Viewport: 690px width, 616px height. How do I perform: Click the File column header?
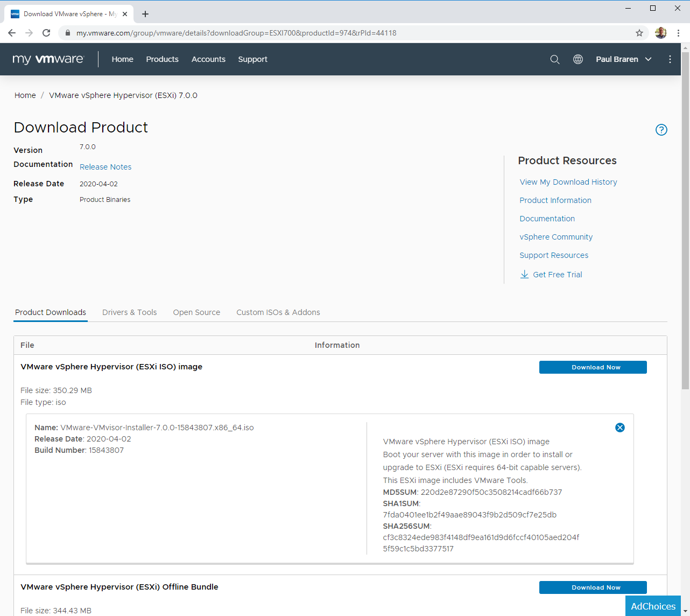pyautogui.click(x=27, y=345)
